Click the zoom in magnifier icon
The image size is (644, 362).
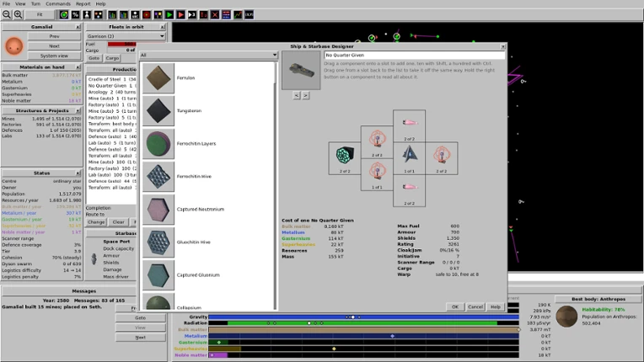[x=18, y=15]
